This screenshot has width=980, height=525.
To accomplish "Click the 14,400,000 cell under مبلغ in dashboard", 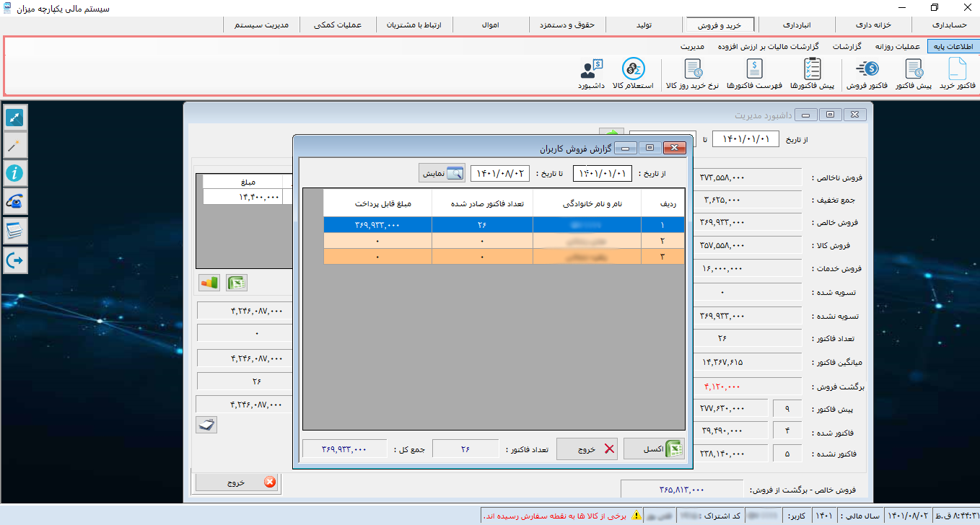I will [x=242, y=196].
